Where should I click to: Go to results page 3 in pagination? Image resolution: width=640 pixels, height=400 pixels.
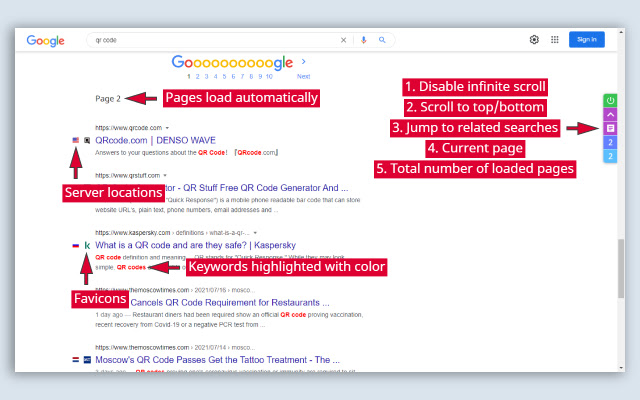click(x=206, y=76)
